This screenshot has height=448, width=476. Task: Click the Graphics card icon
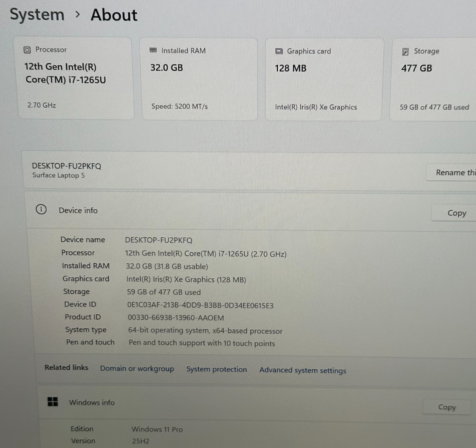[279, 51]
